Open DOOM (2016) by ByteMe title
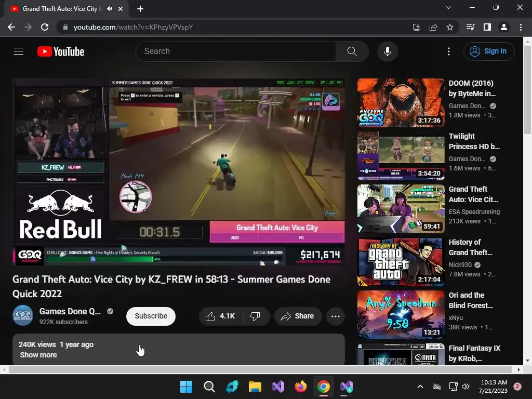Image resolution: width=532 pixels, height=399 pixels. click(x=472, y=88)
